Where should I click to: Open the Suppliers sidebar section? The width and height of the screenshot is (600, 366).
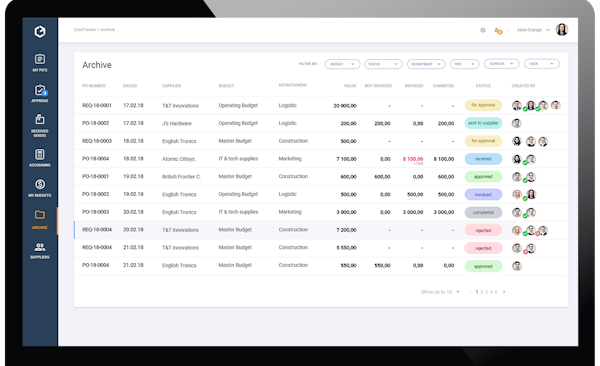pyautogui.click(x=40, y=251)
